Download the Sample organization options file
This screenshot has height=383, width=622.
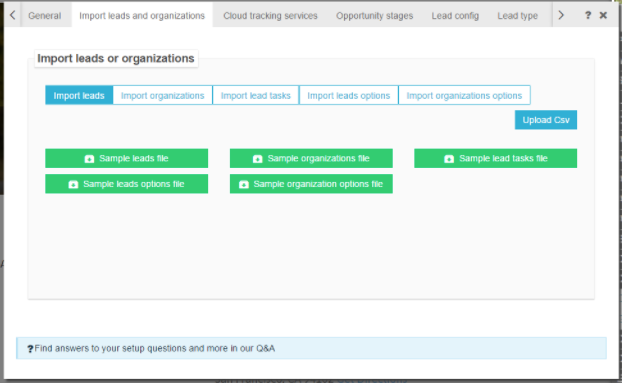point(311,184)
